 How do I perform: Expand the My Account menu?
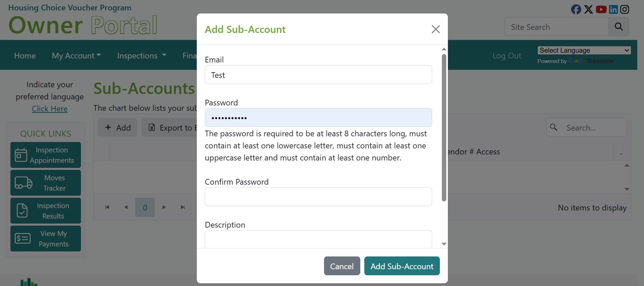76,55
